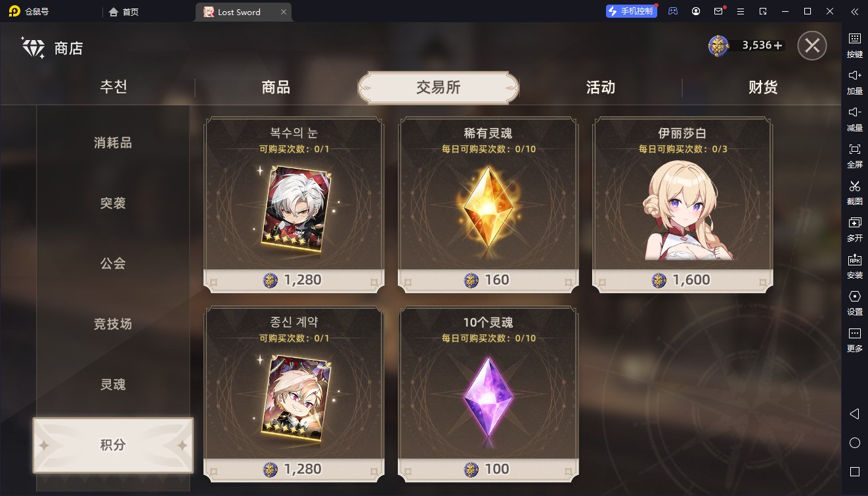
Task: Switch to the 商品 tab
Action: tap(276, 87)
